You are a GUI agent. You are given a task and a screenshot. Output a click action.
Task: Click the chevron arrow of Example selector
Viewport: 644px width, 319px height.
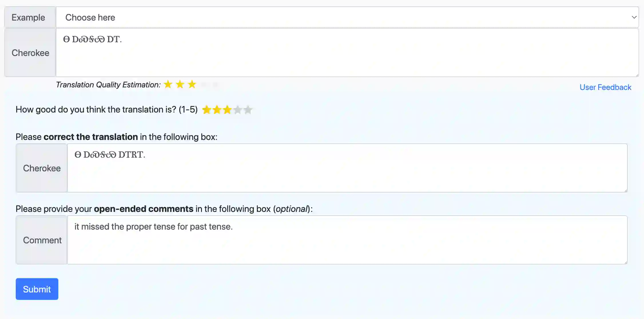[x=634, y=17]
